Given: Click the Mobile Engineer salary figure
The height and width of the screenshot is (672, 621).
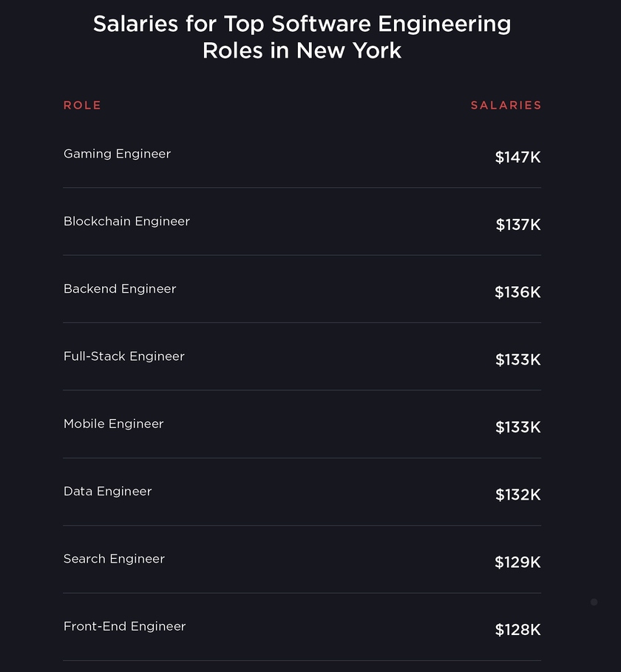Looking at the screenshot, I should tap(517, 427).
